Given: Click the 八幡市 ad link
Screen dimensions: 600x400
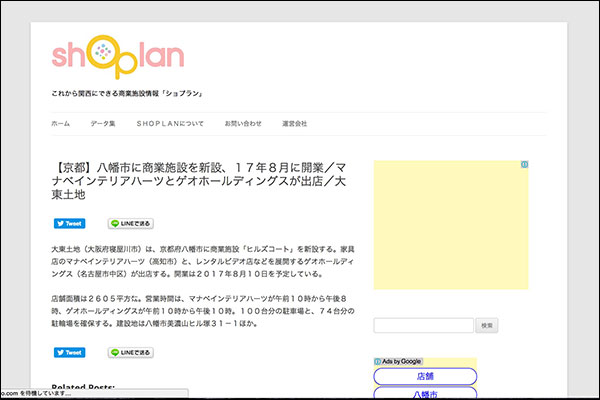Looking at the screenshot, I should [x=425, y=394].
